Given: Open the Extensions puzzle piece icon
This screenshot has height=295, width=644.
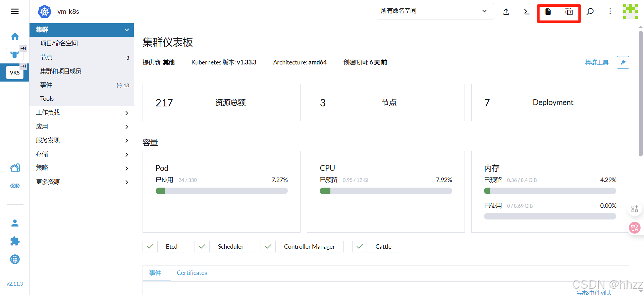Looking at the screenshot, I should coord(15,241).
